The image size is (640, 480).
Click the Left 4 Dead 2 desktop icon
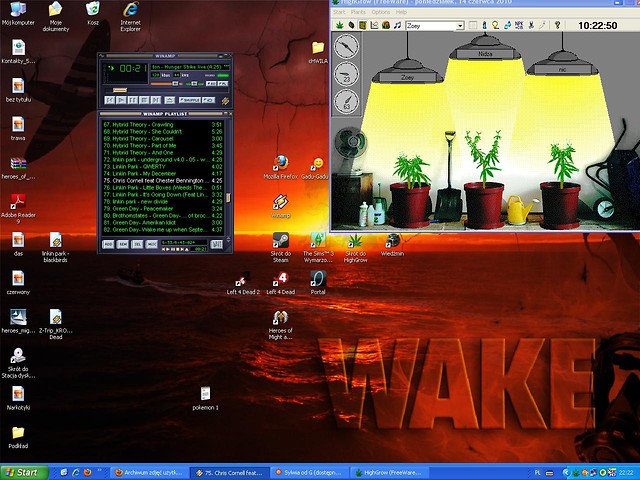coord(243,283)
